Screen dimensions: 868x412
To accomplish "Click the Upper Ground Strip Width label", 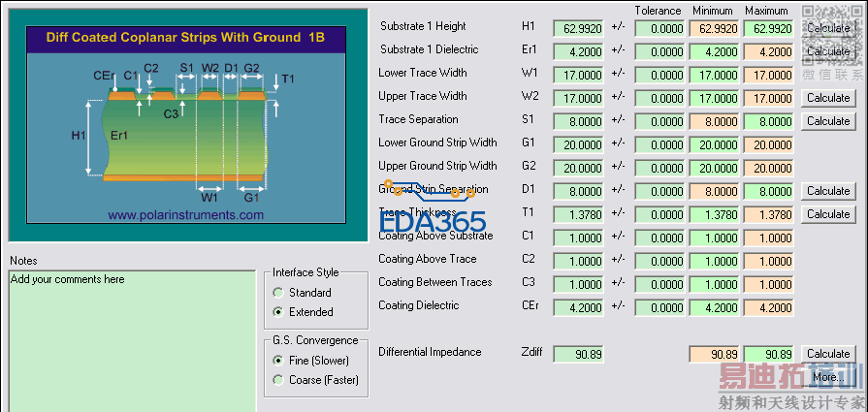I will tap(437, 166).
